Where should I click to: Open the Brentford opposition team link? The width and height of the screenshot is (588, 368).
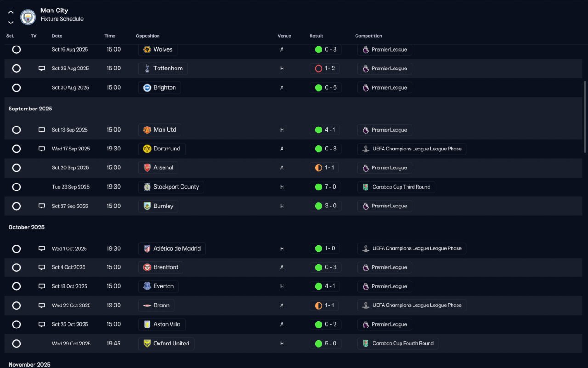(x=165, y=267)
